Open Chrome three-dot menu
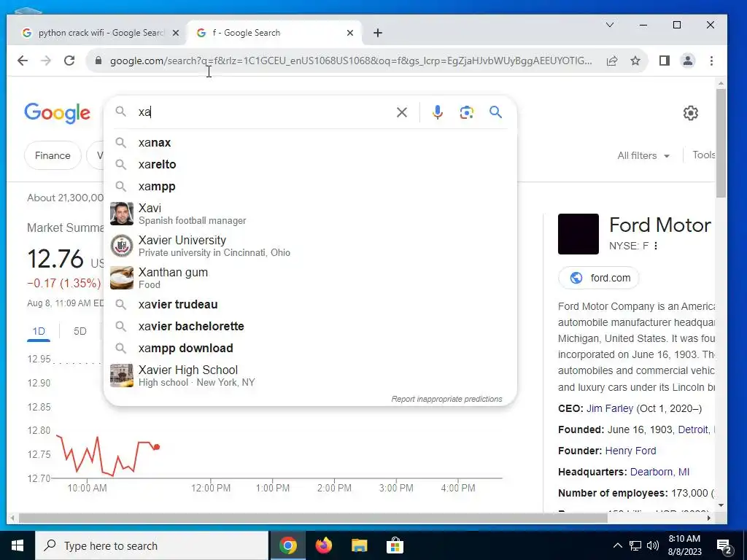Screen dimensions: 747x560 click(711, 61)
